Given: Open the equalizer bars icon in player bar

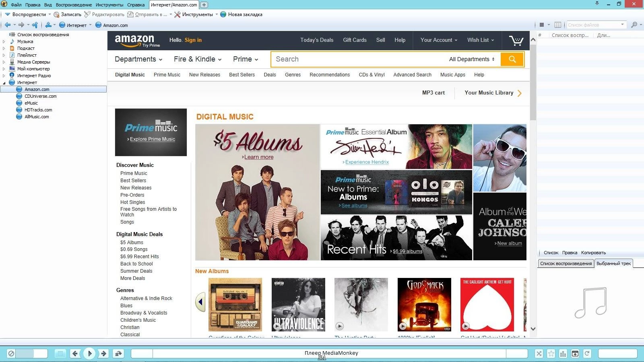Looking at the screenshot, I should tap(563, 354).
